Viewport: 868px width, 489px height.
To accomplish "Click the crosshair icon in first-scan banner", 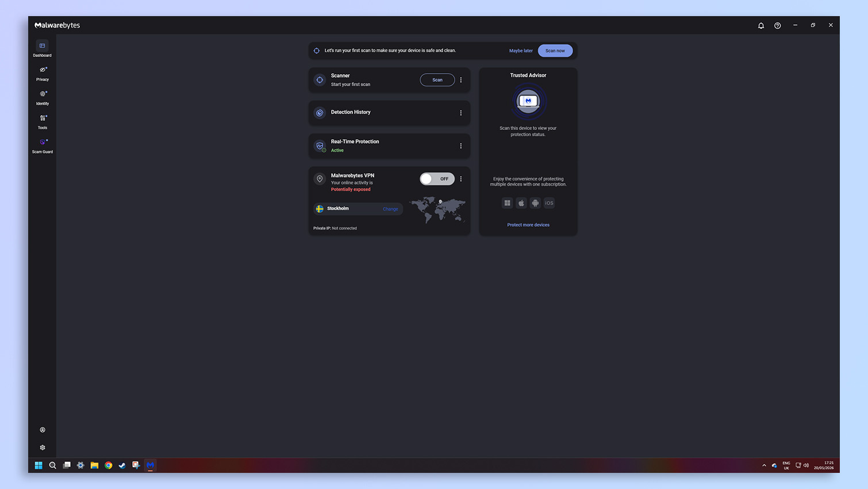I will click(316, 51).
